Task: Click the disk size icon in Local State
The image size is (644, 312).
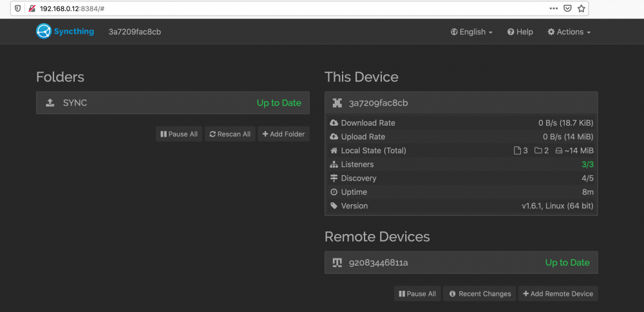Action: pos(558,151)
